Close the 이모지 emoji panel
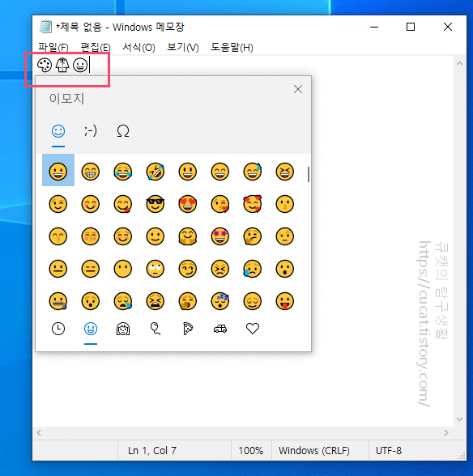Viewport: 473px width, 476px height. click(298, 89)
